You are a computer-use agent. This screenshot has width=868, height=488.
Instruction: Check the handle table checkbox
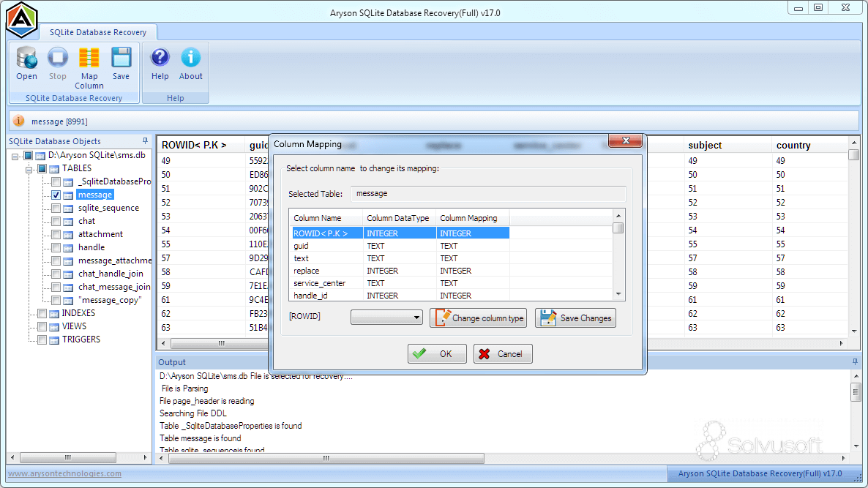coord(56,247)
